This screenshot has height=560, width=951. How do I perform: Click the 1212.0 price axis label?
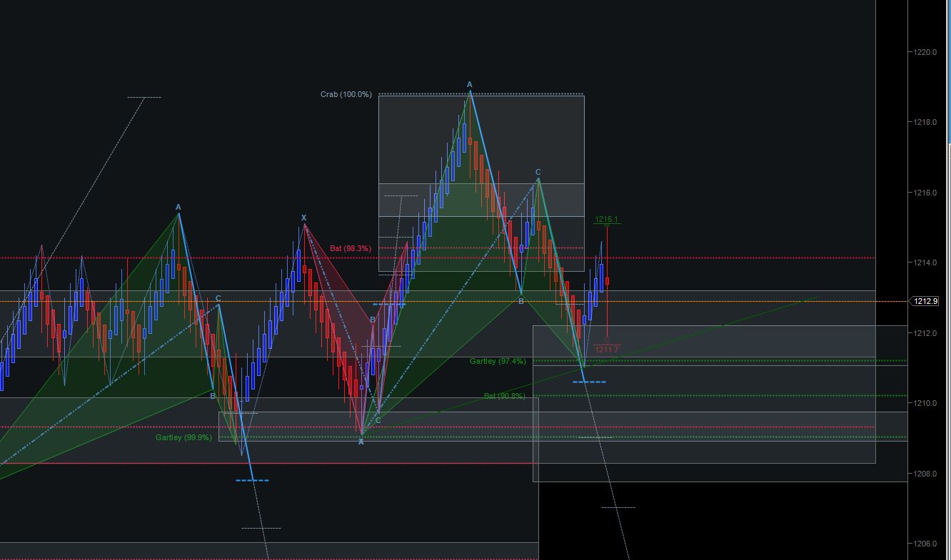tap(926, 333)
